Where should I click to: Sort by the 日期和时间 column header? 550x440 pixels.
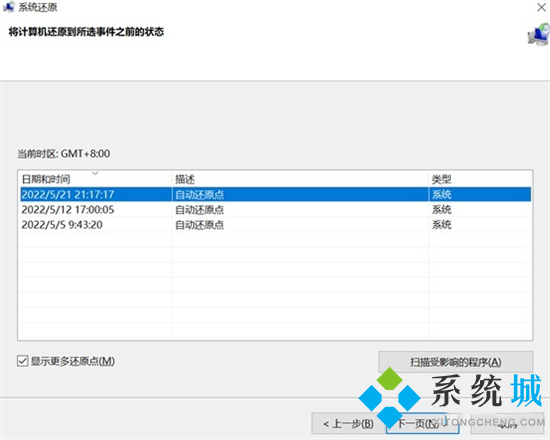pos(95,179)
